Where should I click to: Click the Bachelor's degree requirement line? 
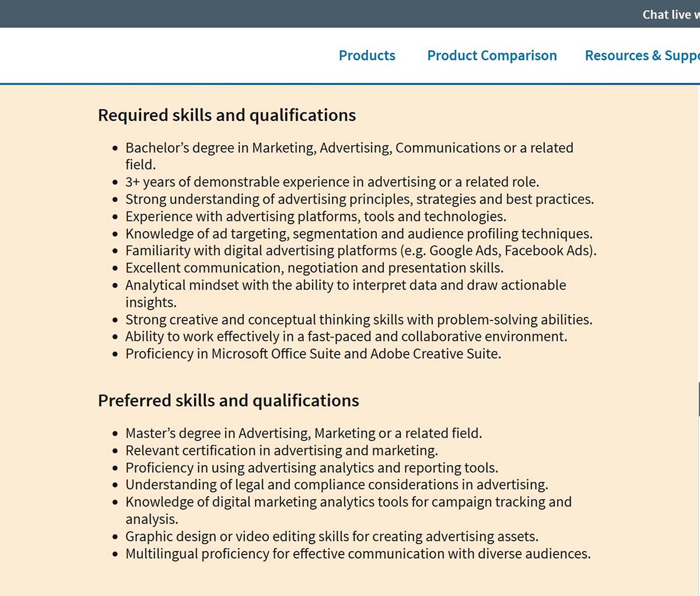(x=349, y=148)
